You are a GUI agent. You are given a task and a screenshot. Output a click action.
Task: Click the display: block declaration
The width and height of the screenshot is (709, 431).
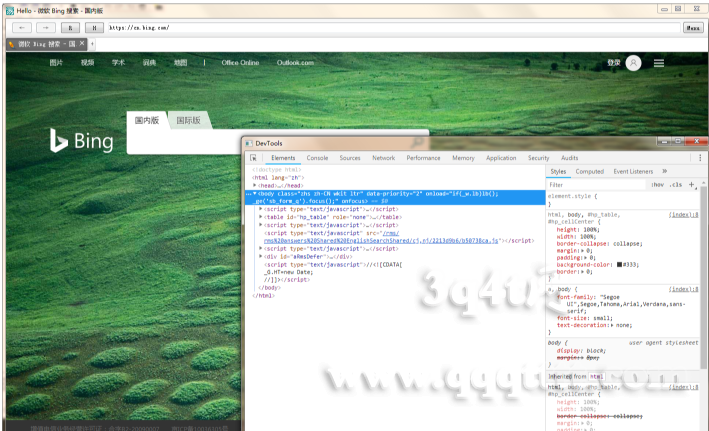point(581,350)
